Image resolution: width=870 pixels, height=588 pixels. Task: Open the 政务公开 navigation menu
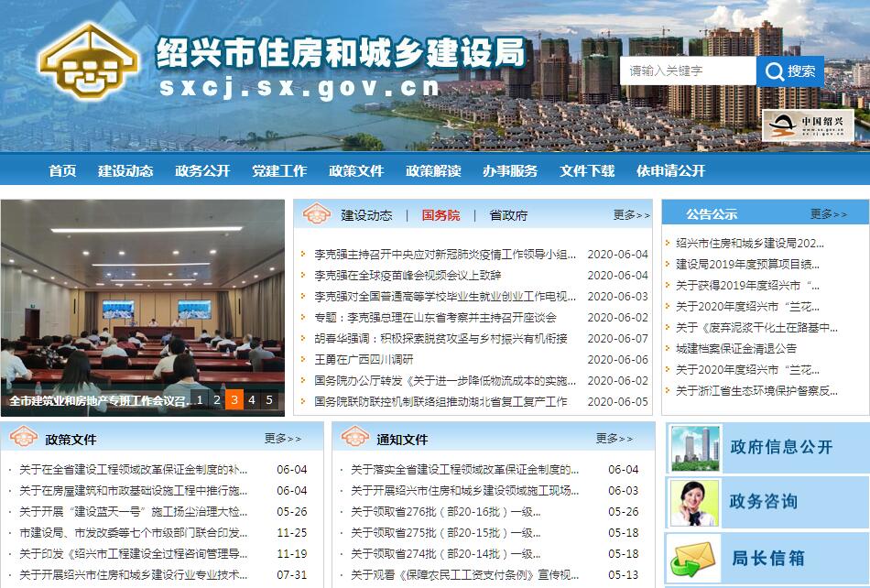tap(202, 171)
